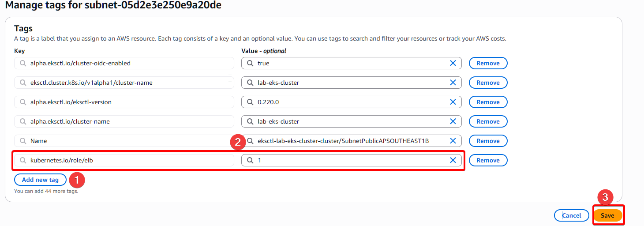
Task: Remove the alpha.eksctl.io/eksctl-version tag
Action: pyautogui.click(x=488, y=102)
